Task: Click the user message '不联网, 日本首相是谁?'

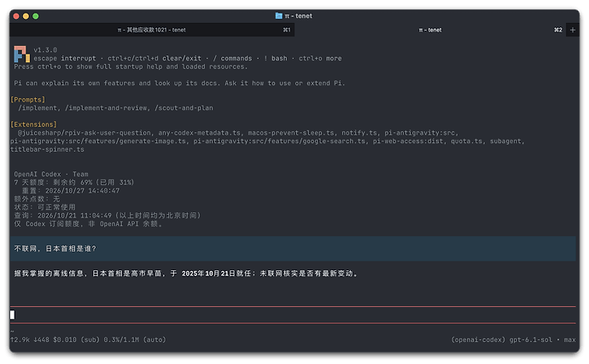Action: [x=55, y=248]
